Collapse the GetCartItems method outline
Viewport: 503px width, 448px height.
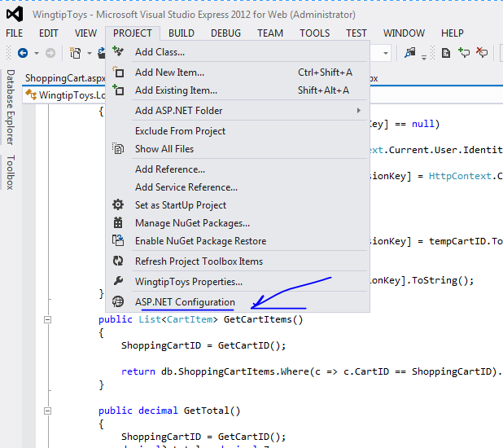(47, 319)
